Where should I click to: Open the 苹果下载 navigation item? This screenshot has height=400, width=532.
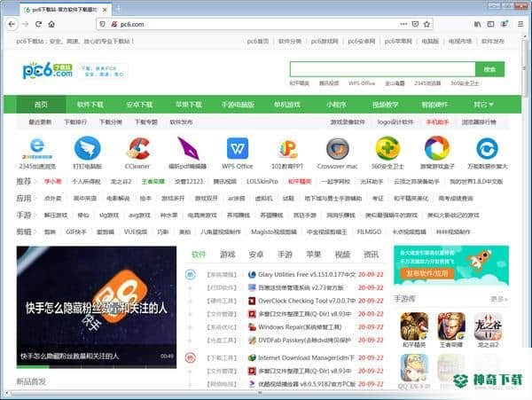click(x=189, y=105)
